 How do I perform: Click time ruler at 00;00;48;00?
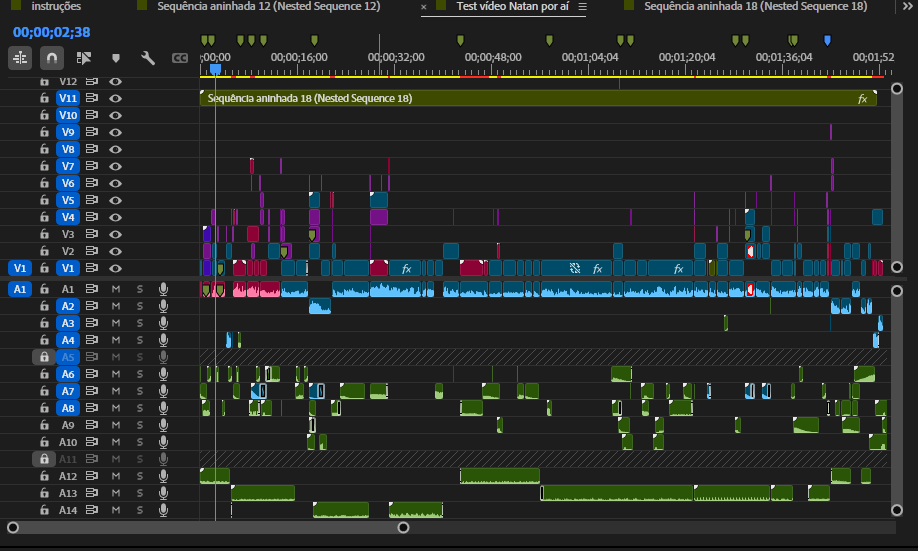pyautogui.click(x=493, y=57)
